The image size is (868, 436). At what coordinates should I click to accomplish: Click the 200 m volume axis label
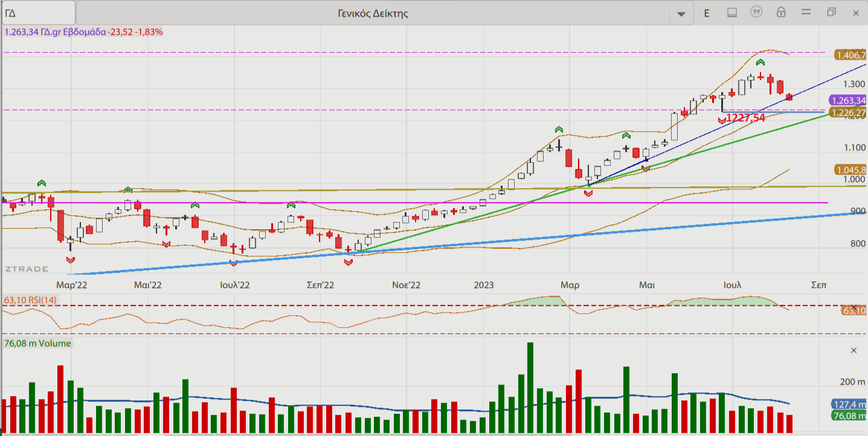[x=853, y=382]
